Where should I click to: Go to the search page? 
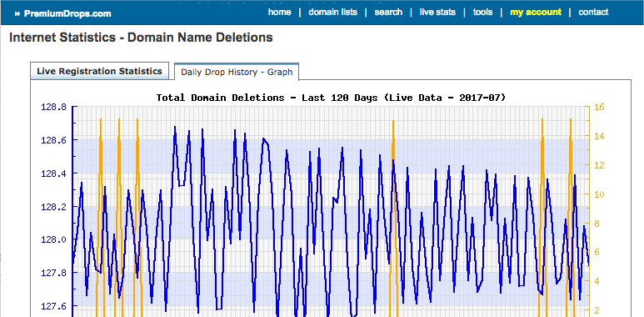click(x=388, y=12)
